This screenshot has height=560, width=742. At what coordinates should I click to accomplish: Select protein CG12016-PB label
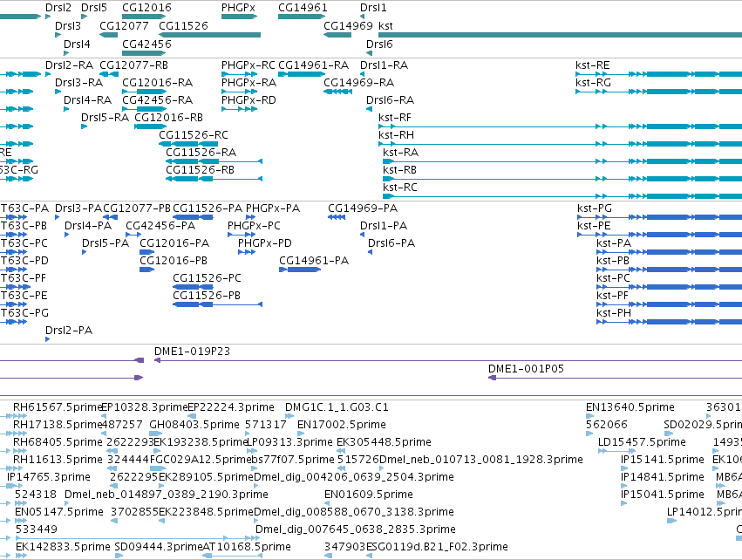click(x=174, y=261)
